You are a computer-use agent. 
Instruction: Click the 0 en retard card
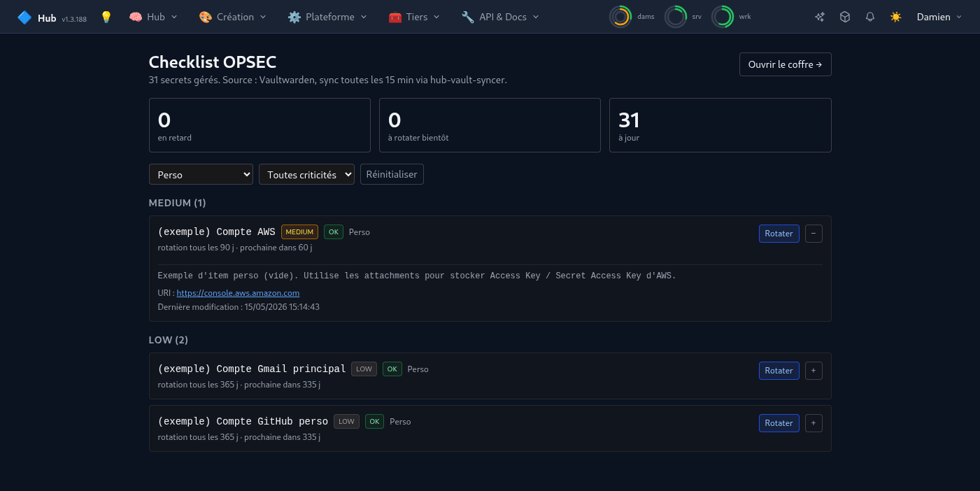[x=260, y=125]
